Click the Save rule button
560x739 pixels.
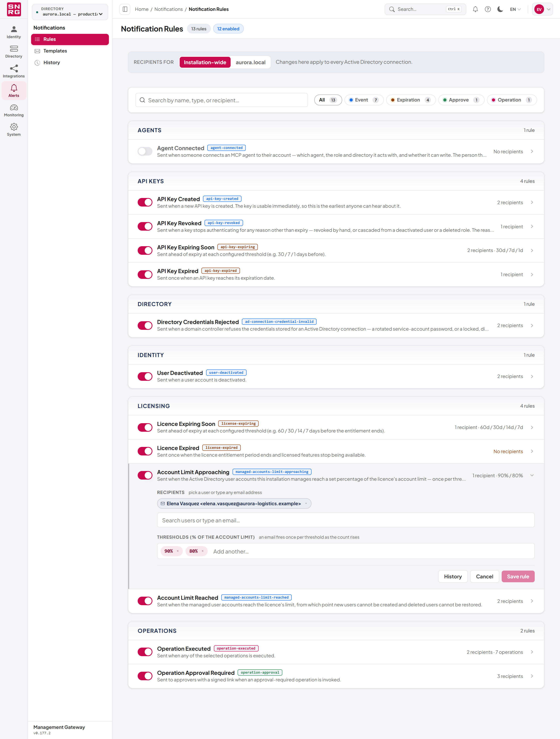(518, 577)
